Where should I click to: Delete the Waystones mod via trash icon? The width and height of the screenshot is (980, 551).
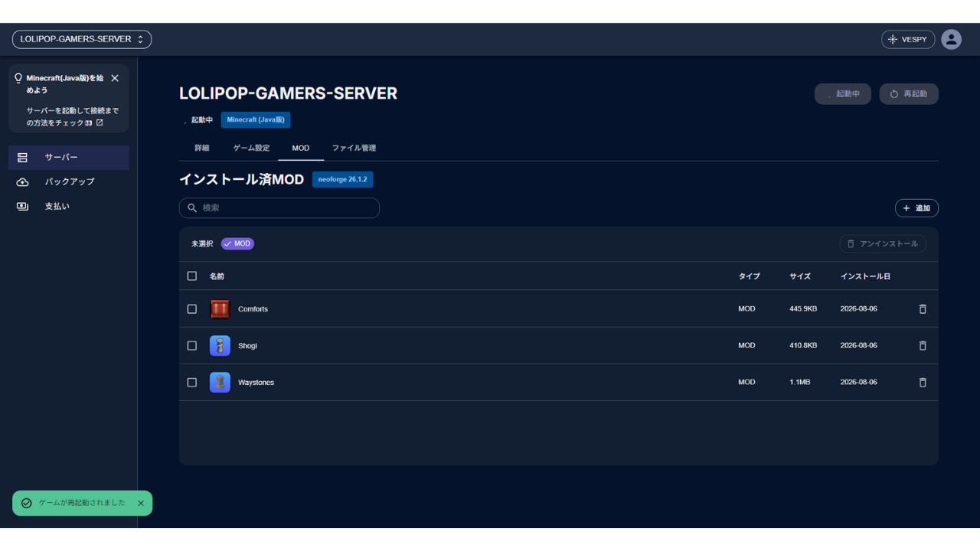pos(923,383)
